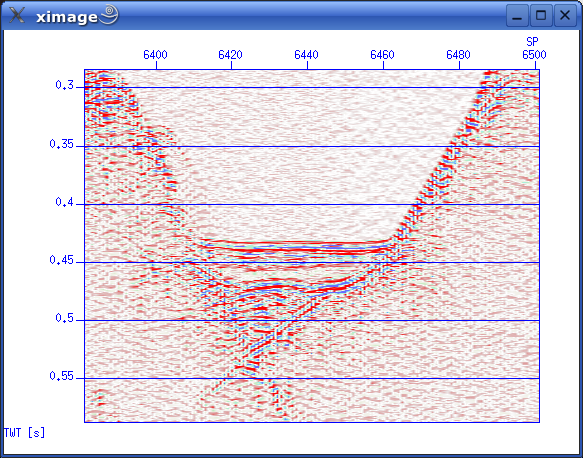Click the 6420 shot point axis label
Viewport: 583px width, 458px height.
[x=230, y=55]
